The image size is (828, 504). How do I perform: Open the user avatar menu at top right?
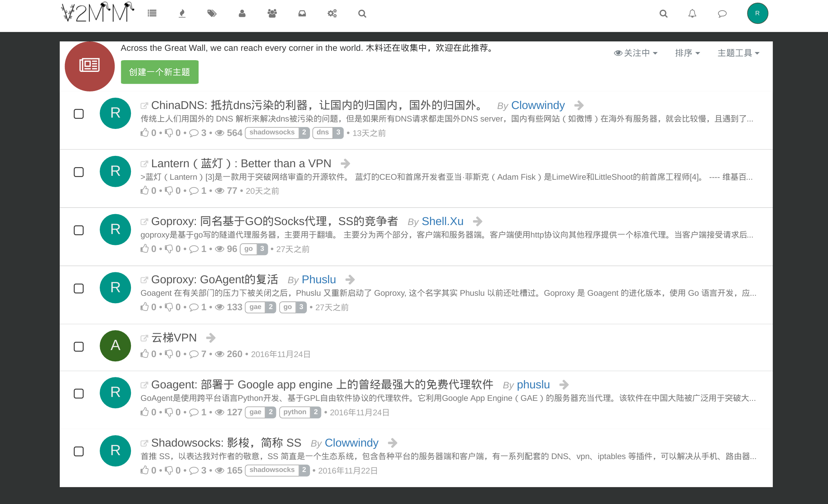(757, 13)
